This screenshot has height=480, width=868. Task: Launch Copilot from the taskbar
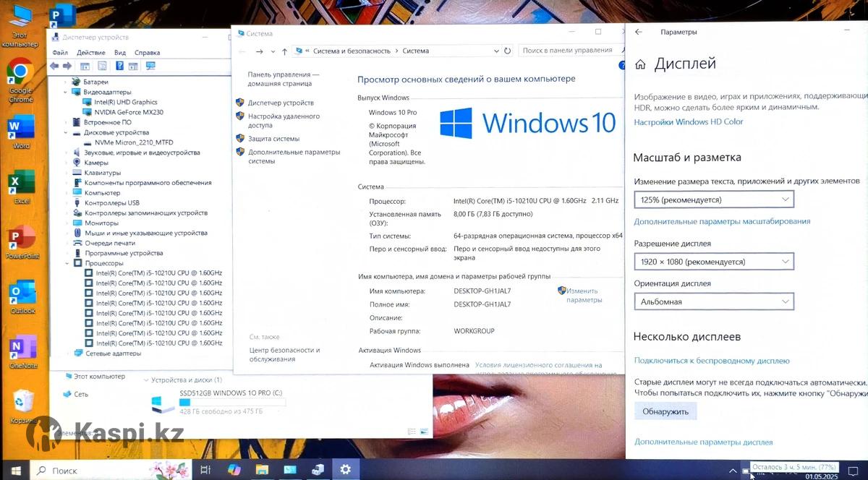tap(235, 469)
